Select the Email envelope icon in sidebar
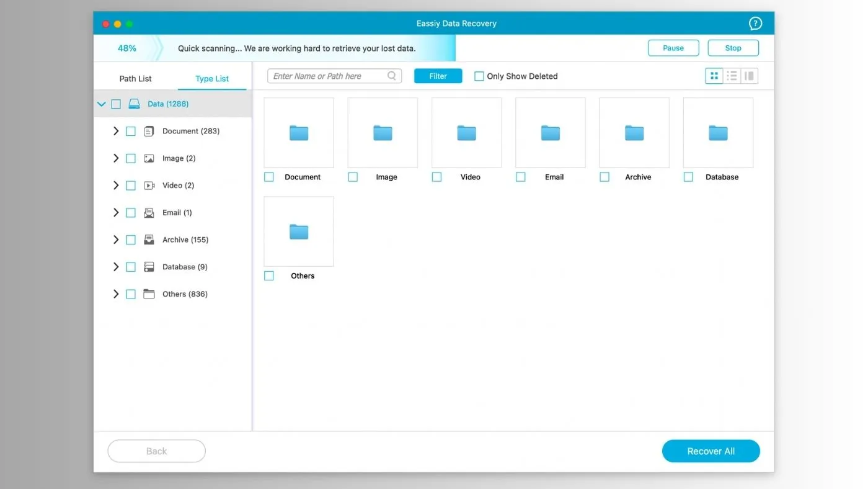 coord(149,213)
